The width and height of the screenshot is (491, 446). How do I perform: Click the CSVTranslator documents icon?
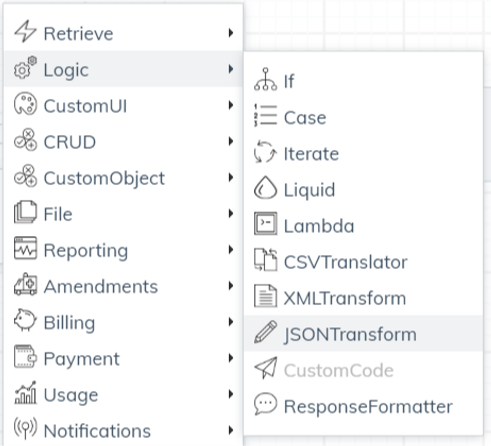pyautogui.click(x=265, y=260)
